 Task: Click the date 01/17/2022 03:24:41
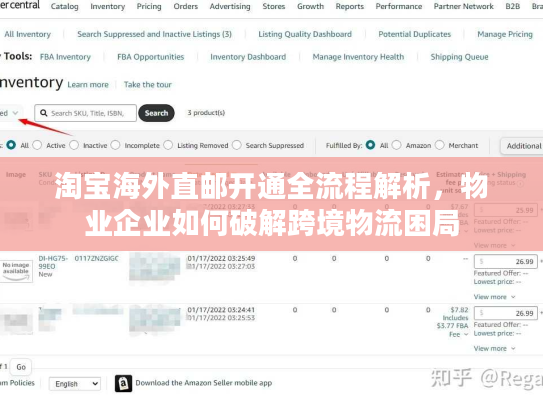(221, 310)
